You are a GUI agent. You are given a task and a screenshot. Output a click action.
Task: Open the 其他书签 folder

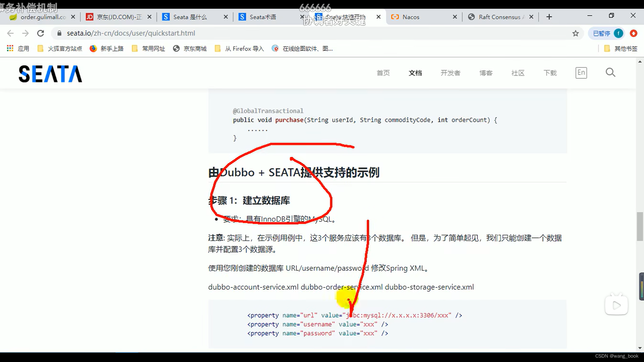[621, 49]
